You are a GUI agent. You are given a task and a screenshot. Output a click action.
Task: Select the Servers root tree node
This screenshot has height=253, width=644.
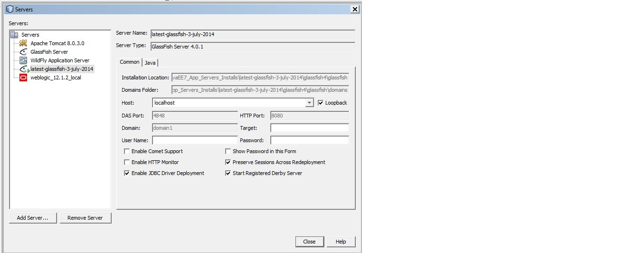pyautogui.click(x=30, y=35)
